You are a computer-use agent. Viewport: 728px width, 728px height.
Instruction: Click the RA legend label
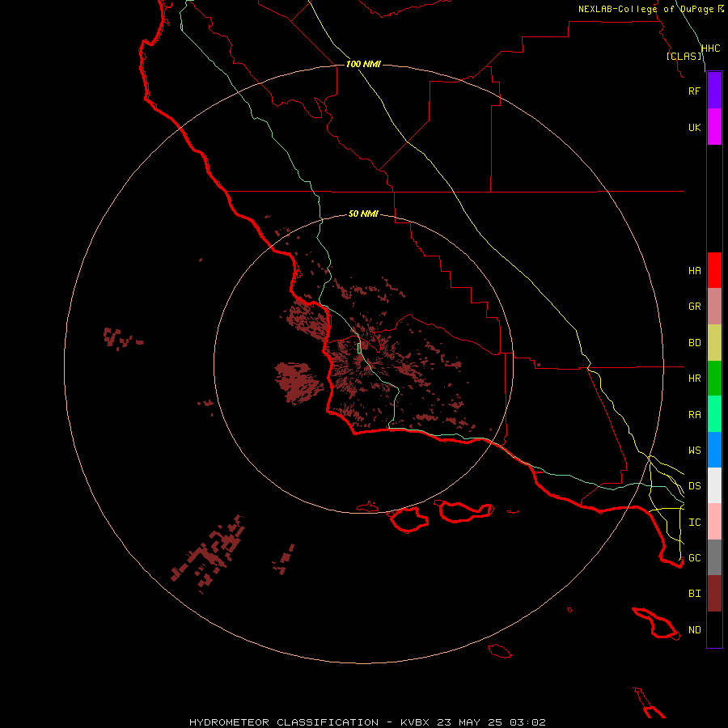click(694, 415)
